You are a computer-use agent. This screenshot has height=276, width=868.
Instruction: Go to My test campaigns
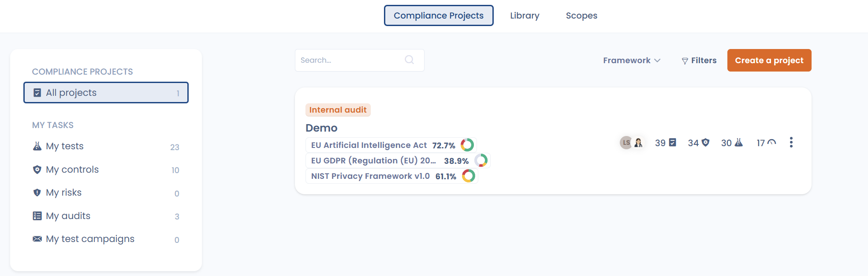[90, 239]
